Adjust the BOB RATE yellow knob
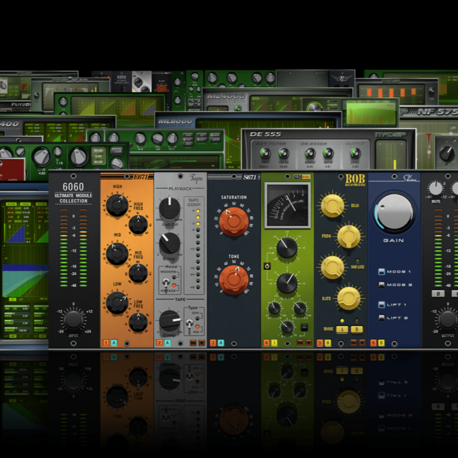 point(349,298)
